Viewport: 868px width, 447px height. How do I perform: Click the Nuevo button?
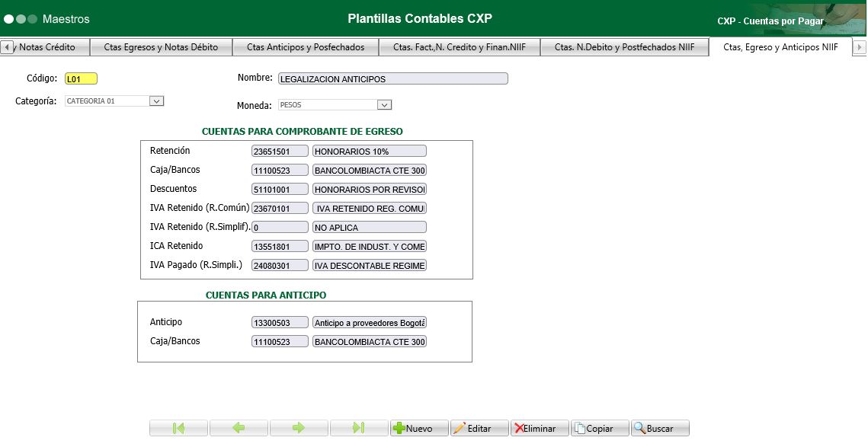(419, 428)
